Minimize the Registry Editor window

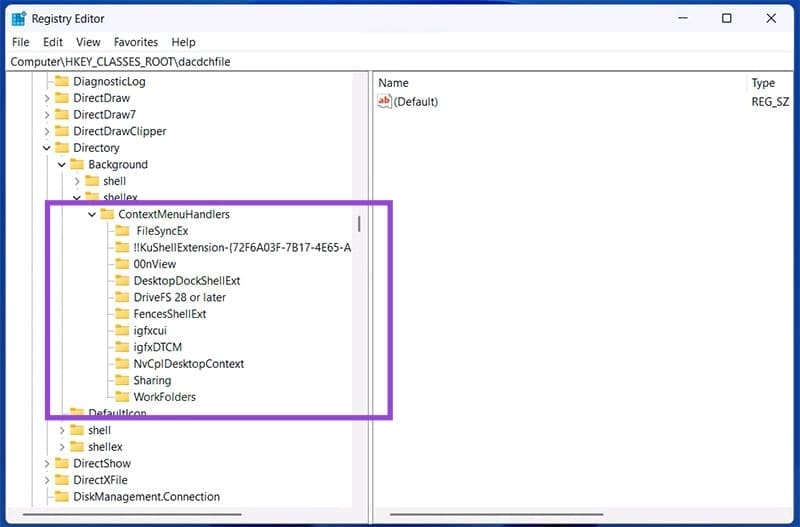pos(683,18)
